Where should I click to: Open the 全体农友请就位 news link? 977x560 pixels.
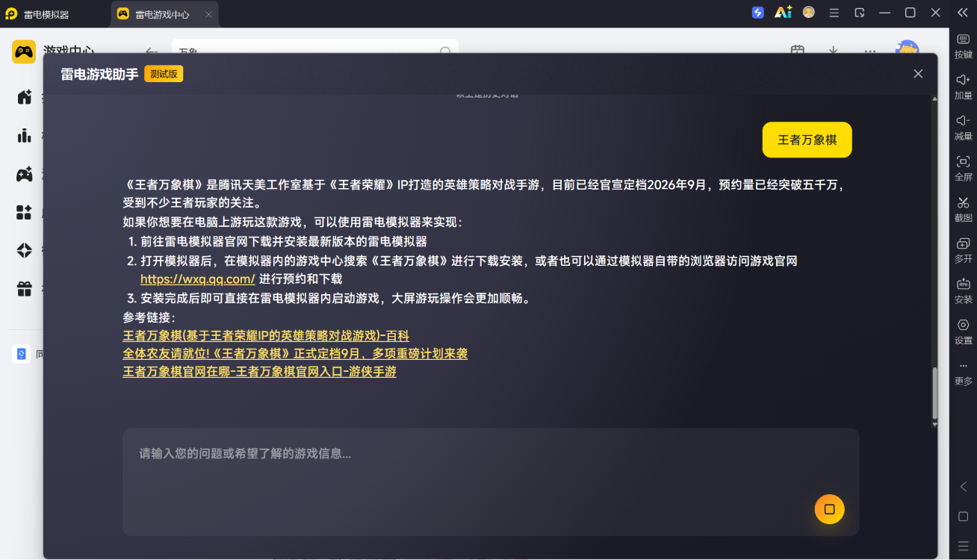pos(295,354)
